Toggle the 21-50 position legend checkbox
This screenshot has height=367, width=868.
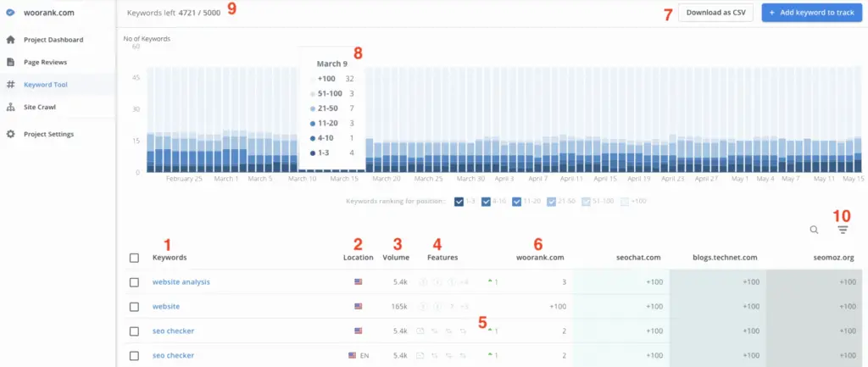point(551,202)
